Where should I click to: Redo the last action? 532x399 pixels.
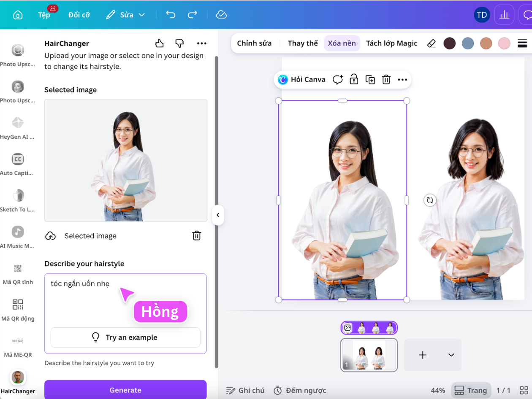tap(193, 15)
